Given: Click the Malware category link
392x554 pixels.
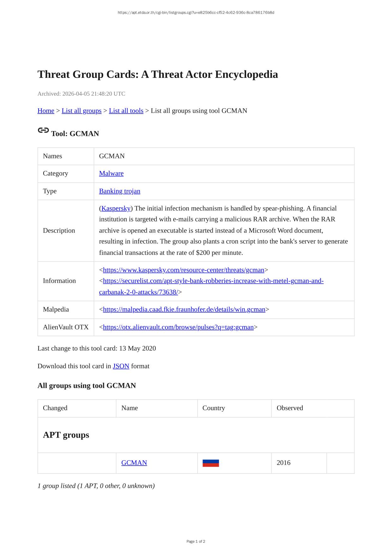Looking at the screenshot, I should (x=111, y=174).
